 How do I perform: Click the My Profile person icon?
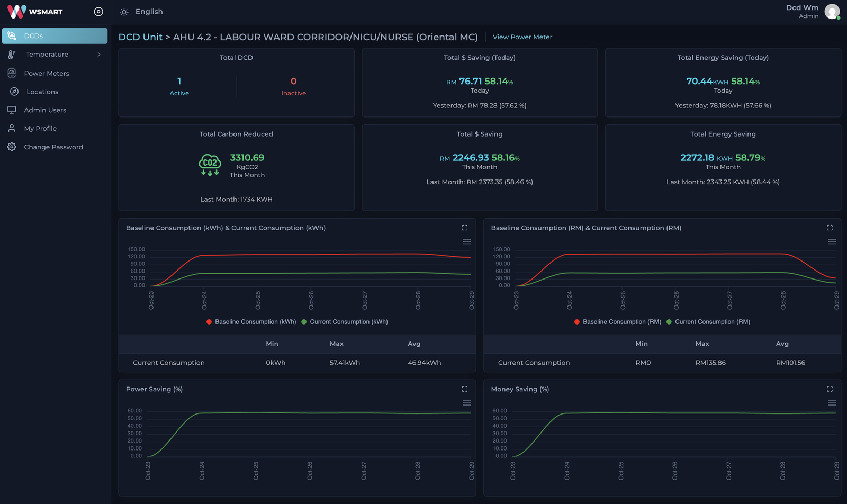(12, 128)
